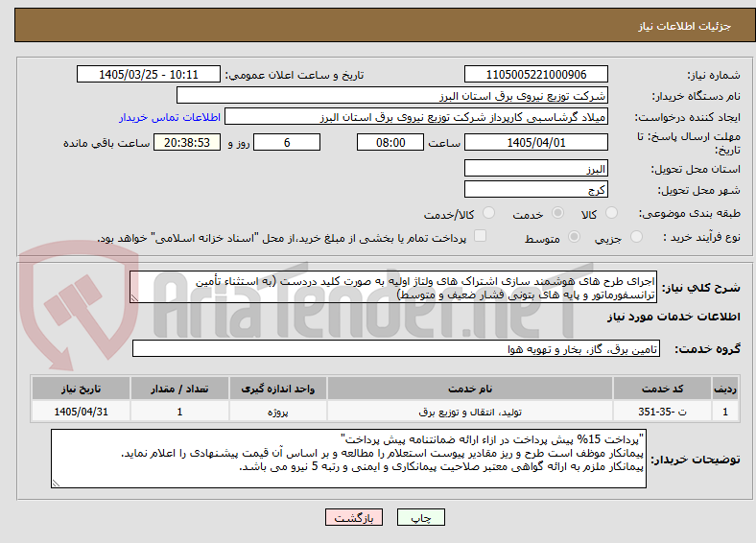The image size is (756, 543).
Task: Click the اطلاعات خدمات مورد نیاز section heading
Action: [x=673, y=317]
